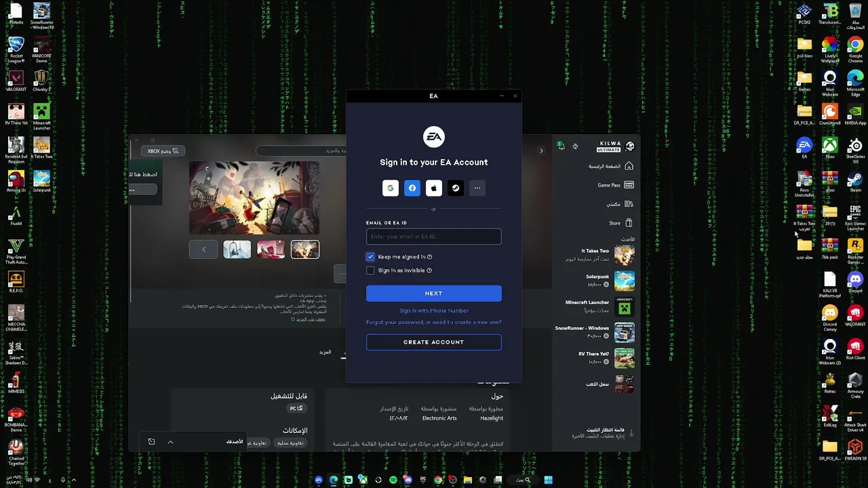Select RV There Yet? in Xbox recent list

coord(606,357)
